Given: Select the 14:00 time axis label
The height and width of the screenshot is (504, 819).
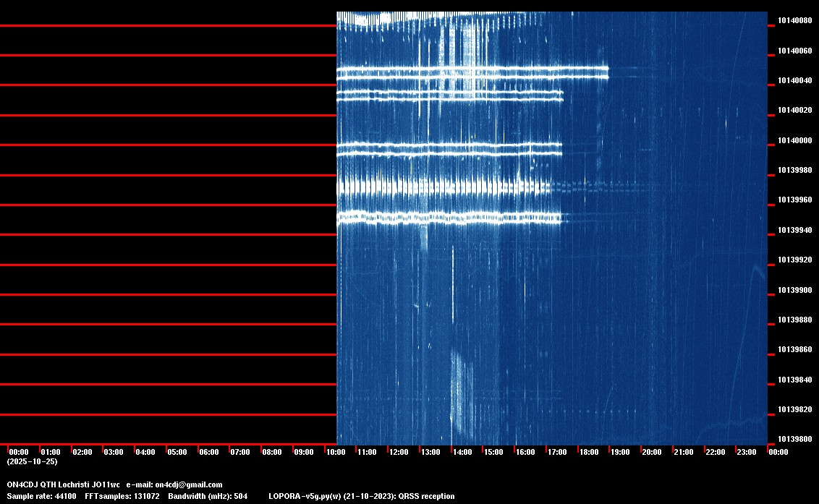Looking at the screenshot, I should [x=462, y=452].
